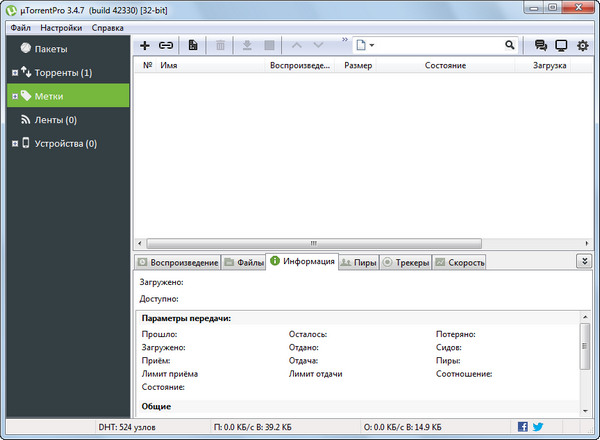Click the Add Torrent plus icon
This screenshot has height=440, width=600.
145,45
